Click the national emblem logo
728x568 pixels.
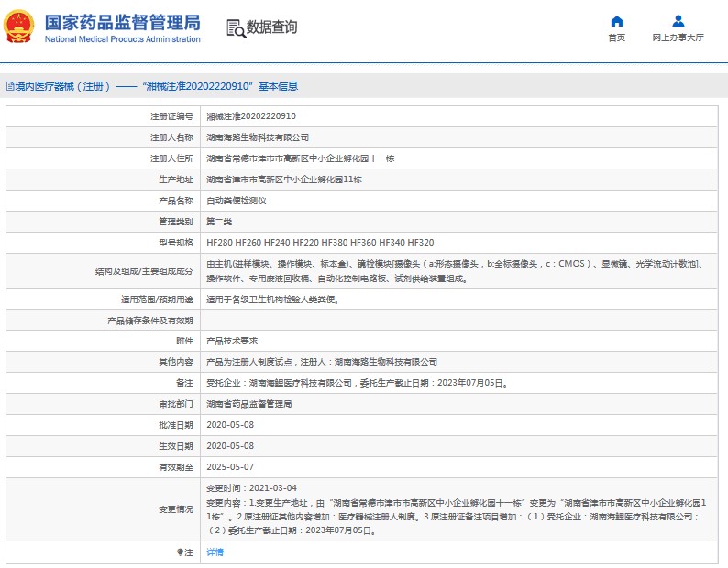point(19,27)
